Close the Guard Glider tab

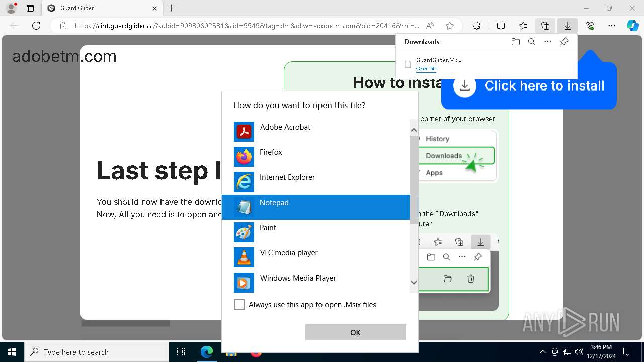click(154, 8)
